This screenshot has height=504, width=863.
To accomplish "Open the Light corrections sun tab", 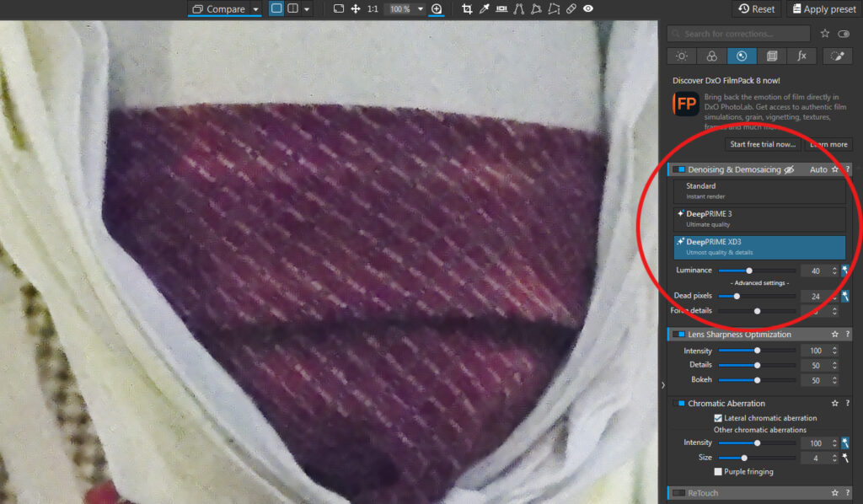I will pos(681,56).
